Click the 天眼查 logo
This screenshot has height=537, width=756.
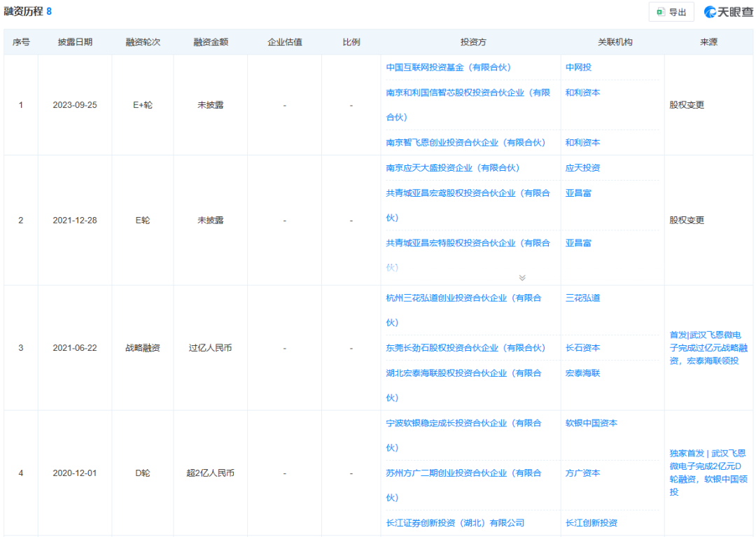[x=728, y=12]
